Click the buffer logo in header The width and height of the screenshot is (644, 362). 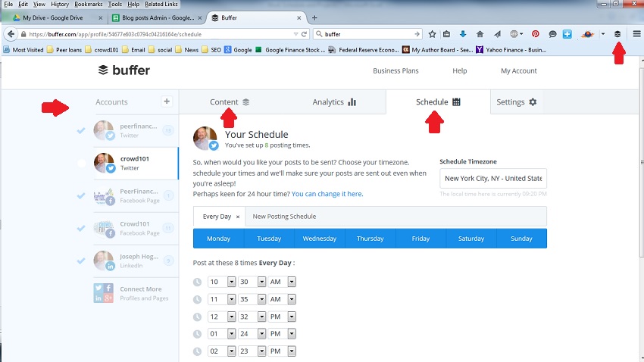pos(124,70)
